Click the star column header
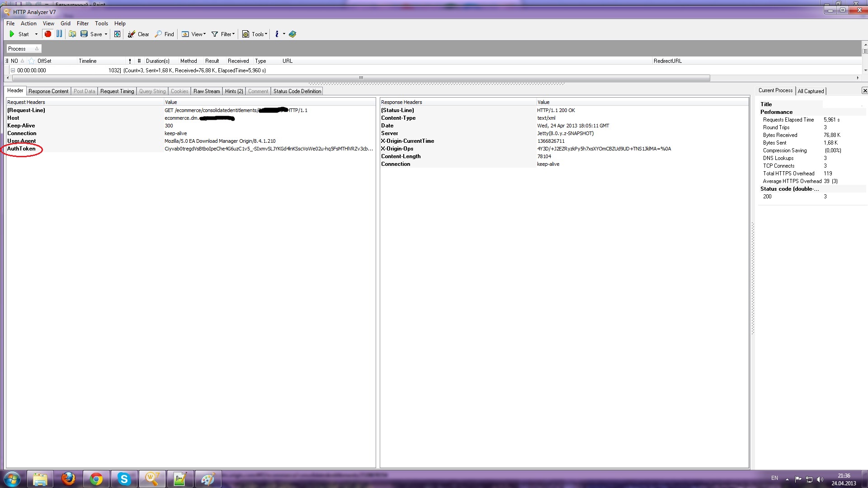868x488 pixels. 31,61
